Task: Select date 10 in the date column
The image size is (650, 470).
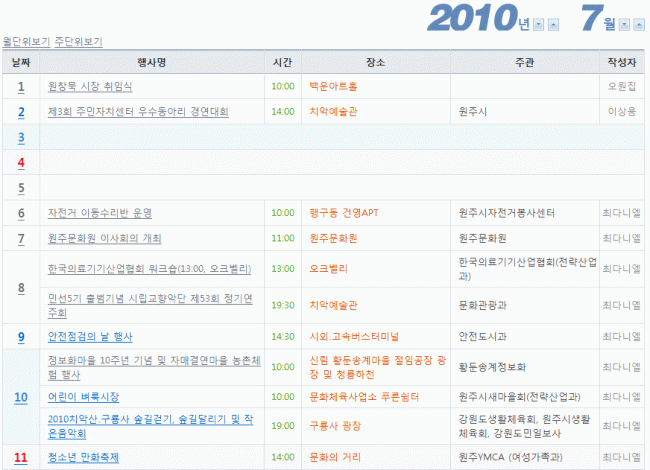Action: [x=20, y=397]
